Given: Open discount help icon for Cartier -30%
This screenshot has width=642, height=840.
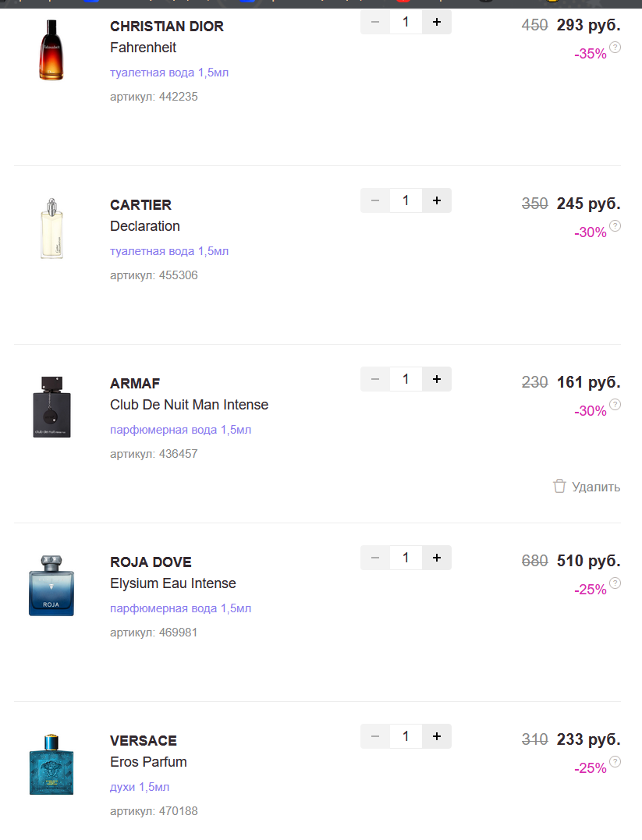Looking at the screenshot, I should [x=615, y=226].
